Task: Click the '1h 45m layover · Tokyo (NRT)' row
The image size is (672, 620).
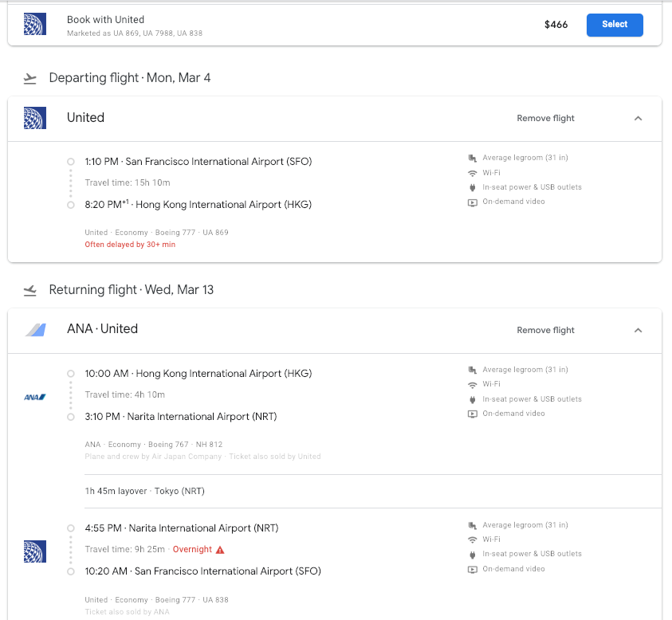Action: [144, 491]
